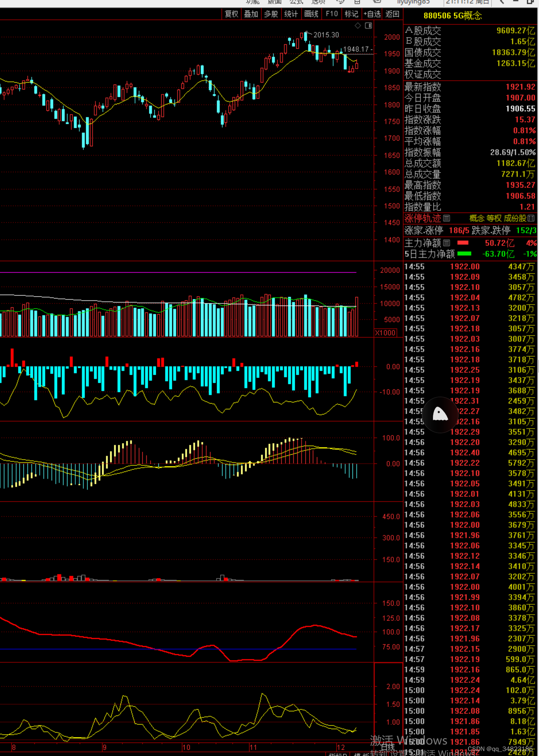539x756 pixels.
Task: Add stock via +自选 button
Action: point(372,14)
